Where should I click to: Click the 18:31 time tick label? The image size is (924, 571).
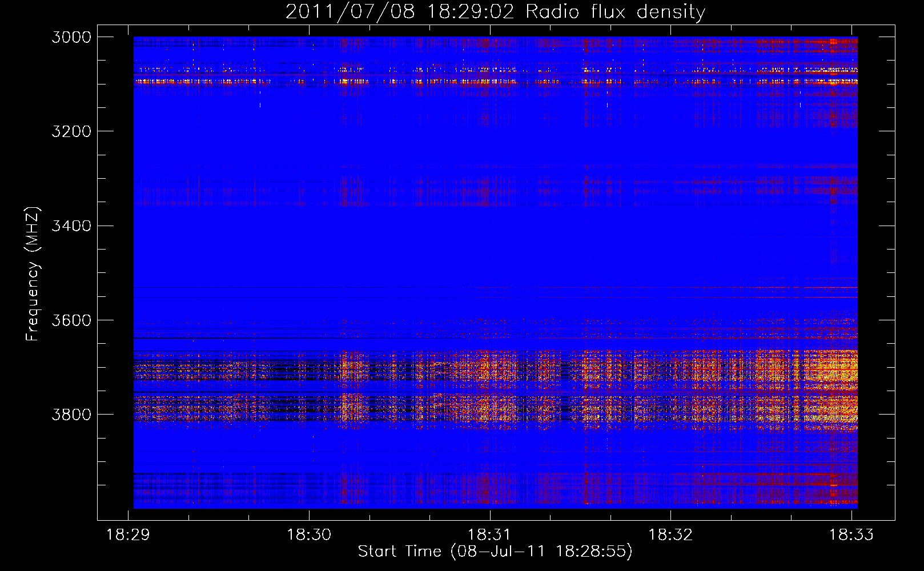[x=489, y=534]
